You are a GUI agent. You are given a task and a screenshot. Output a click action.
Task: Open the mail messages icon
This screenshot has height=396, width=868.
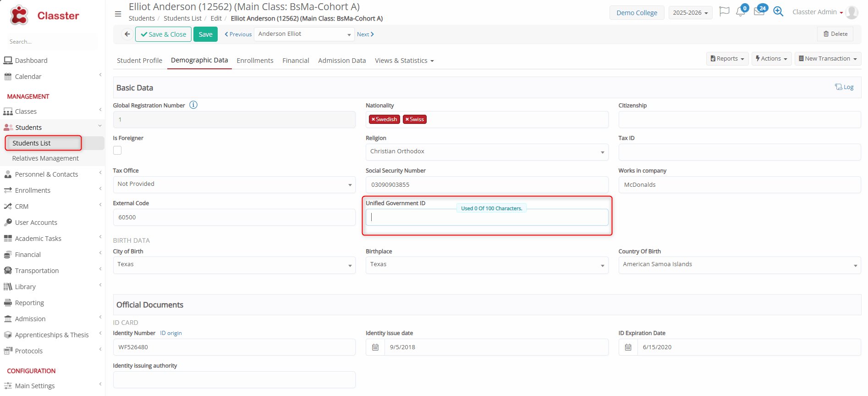point(759,12)
